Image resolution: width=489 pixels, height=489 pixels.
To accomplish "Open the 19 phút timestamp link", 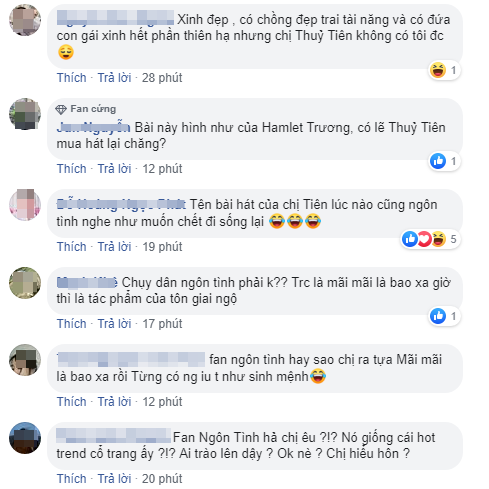I will coord(162,247).
